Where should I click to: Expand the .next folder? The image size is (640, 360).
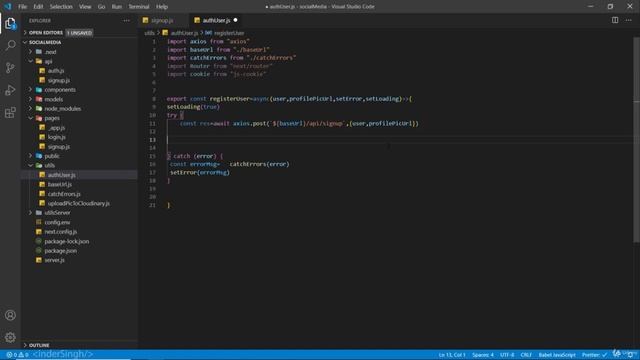point(51,52)
